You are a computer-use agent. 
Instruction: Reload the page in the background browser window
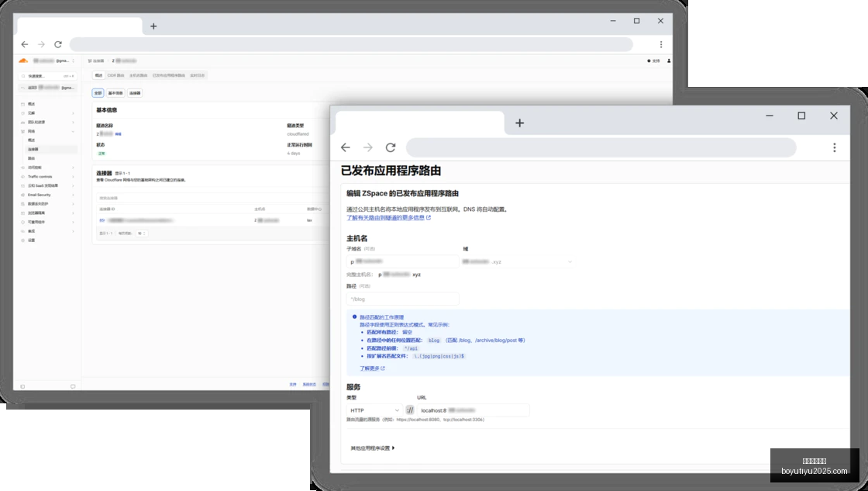pos(57,44)
